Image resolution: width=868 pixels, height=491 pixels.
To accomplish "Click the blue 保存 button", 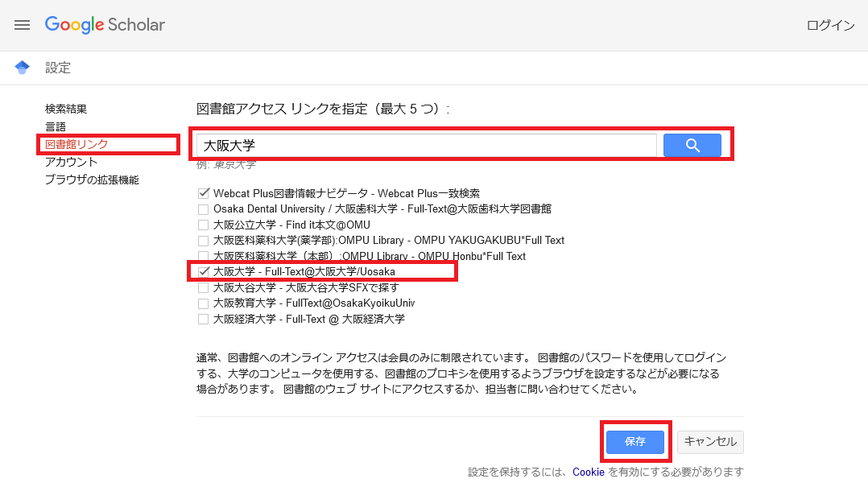I will (635, 442).
